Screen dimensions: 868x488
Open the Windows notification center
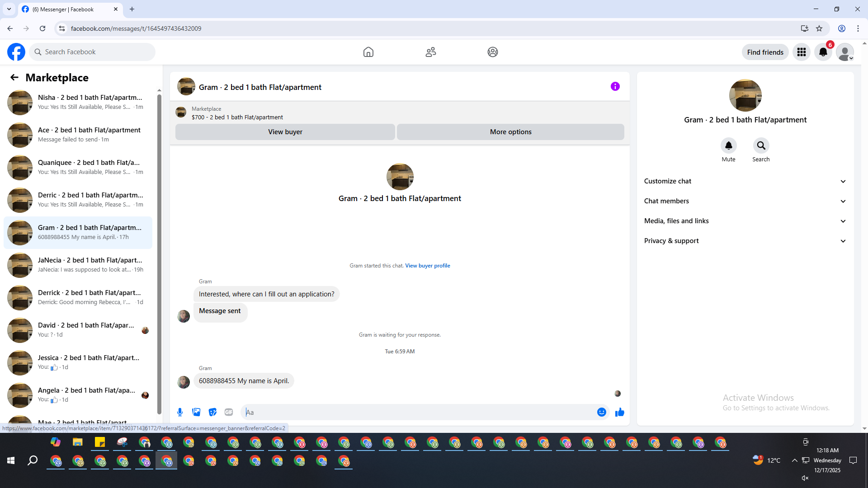click(853, 460)
